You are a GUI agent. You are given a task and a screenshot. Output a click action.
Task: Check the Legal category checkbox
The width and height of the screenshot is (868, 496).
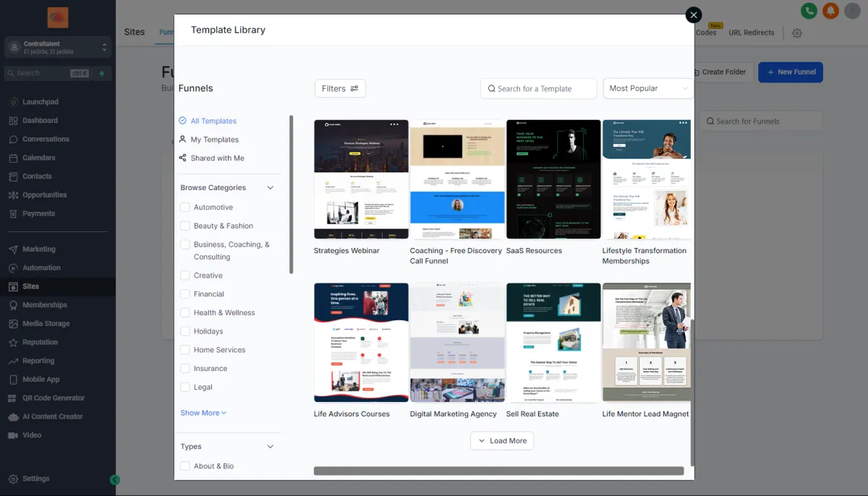[x=185, y=388]
